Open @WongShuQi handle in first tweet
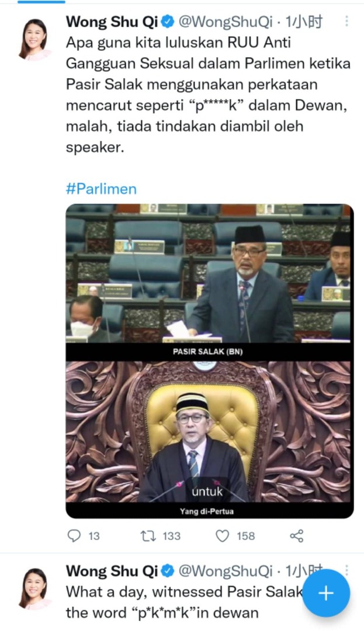Screen dimensions: 364x631 point(226,22)
